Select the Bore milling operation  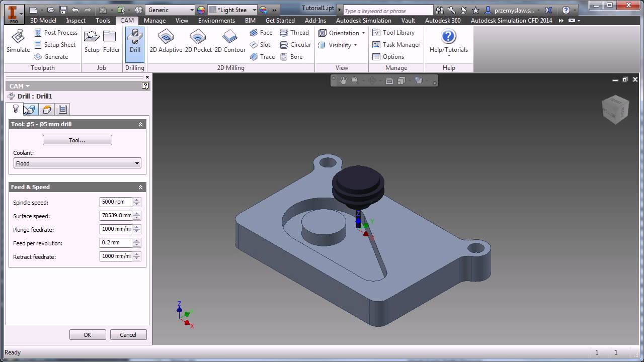coord(291,56)
